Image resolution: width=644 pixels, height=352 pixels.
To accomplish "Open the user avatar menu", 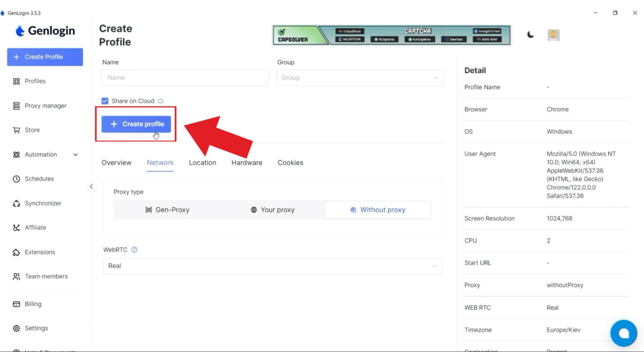I will (553, 35).
